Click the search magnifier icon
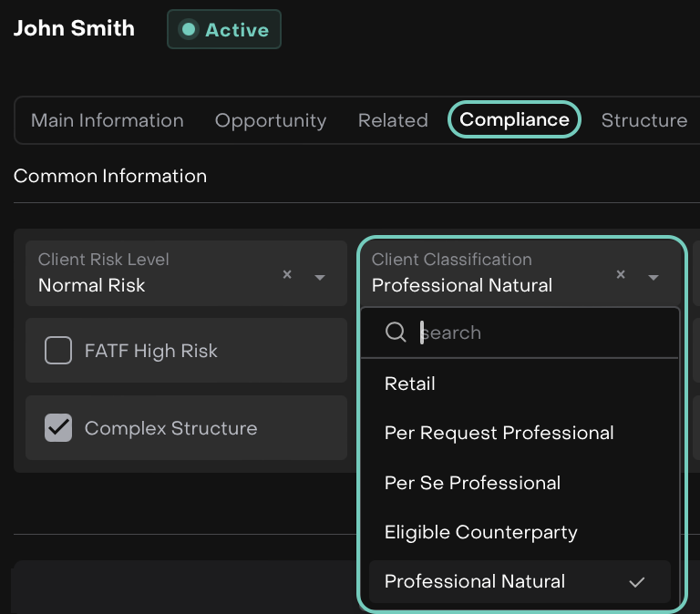The width and height of the screenshot is (700, 614). [x=396, y=333]
